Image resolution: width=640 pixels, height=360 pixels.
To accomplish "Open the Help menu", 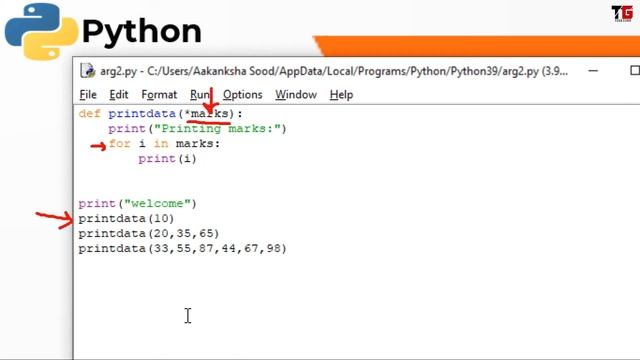I will [341, 95].
